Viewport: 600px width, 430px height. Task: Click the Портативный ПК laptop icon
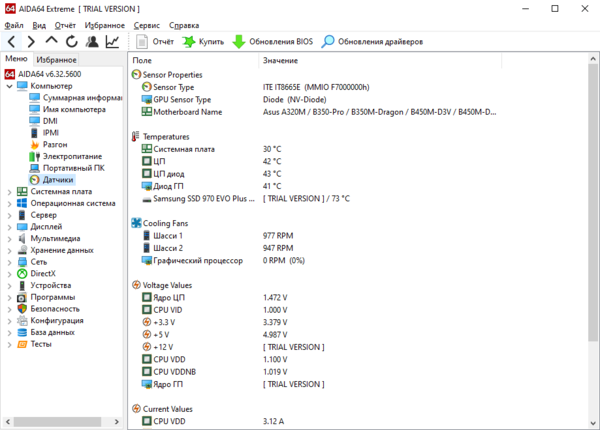click(x=34, y=168)
